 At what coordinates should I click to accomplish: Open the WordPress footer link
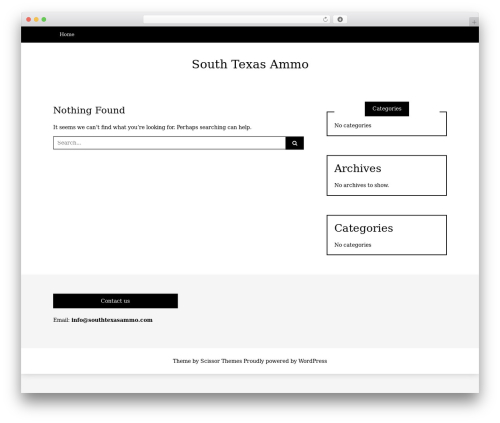coord(313,361)
